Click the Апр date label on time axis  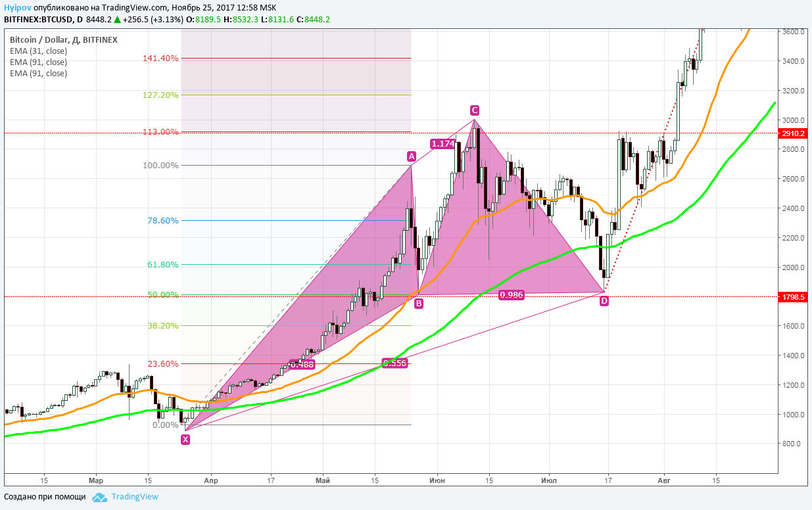[x=211, y=480]
